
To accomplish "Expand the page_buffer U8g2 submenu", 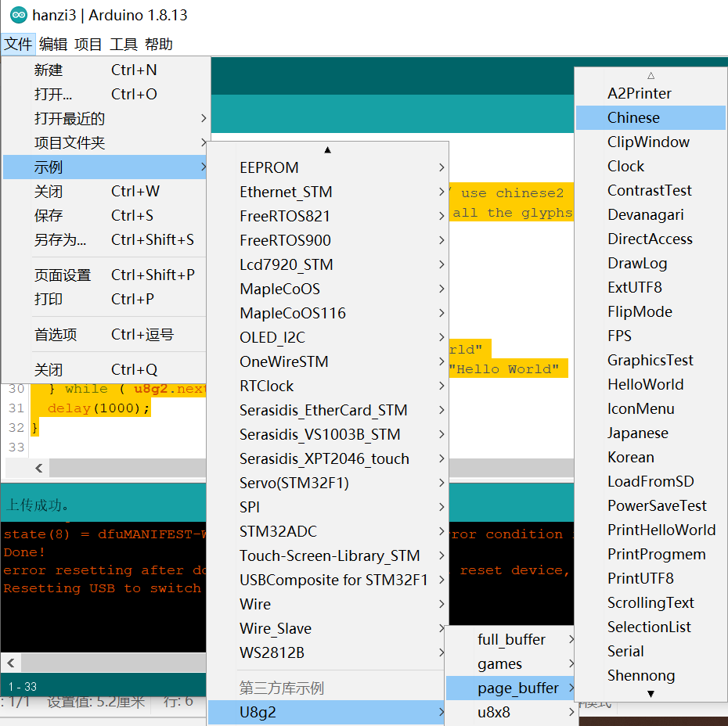I will click(510, 688).
